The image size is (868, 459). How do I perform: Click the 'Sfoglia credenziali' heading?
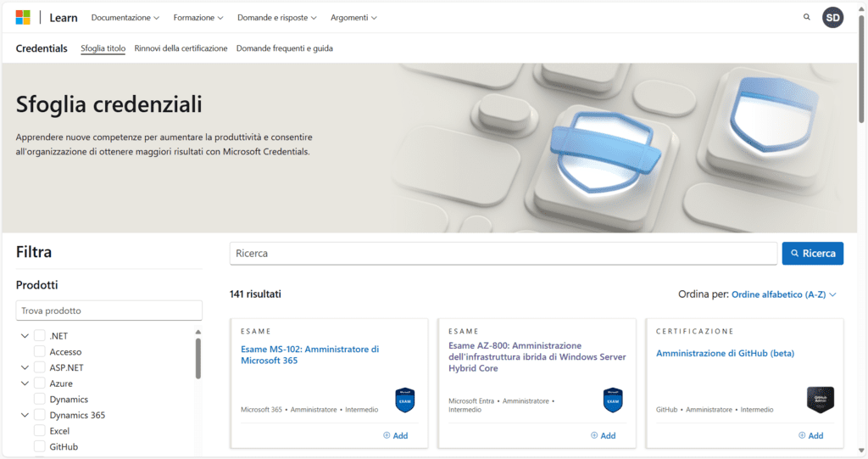(x=109, y=104)
